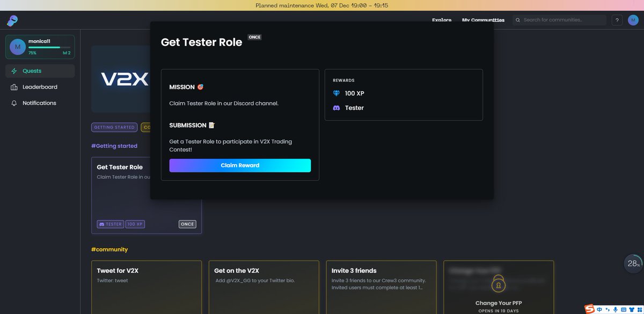Click the ONCE badge on the quest card
Viewport: 644px width, 314px height.
point(187,224)
